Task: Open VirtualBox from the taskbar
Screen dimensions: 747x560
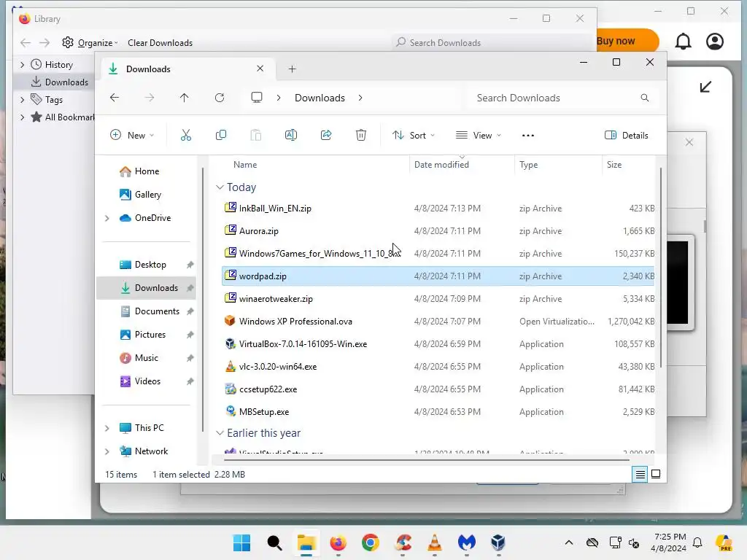Action: point(498,542)
